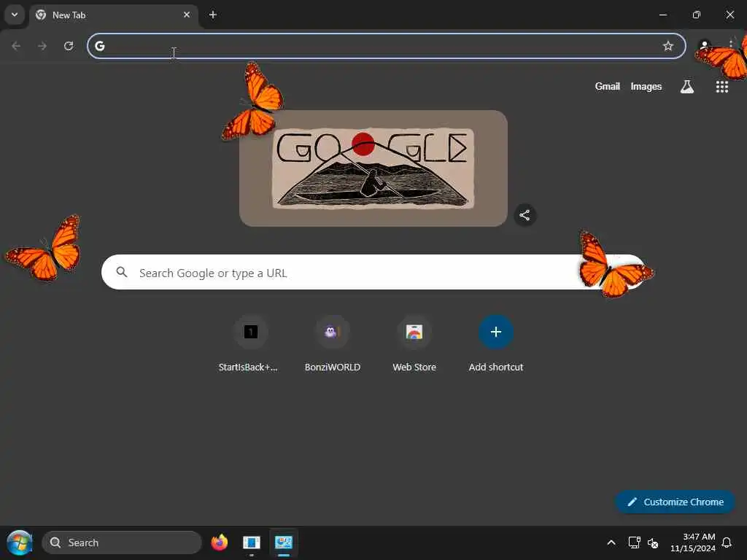The width and height of the screenshot is (747, 560).
Task: Open the Chrome profile avatar
Action: [x=704, y=46]
